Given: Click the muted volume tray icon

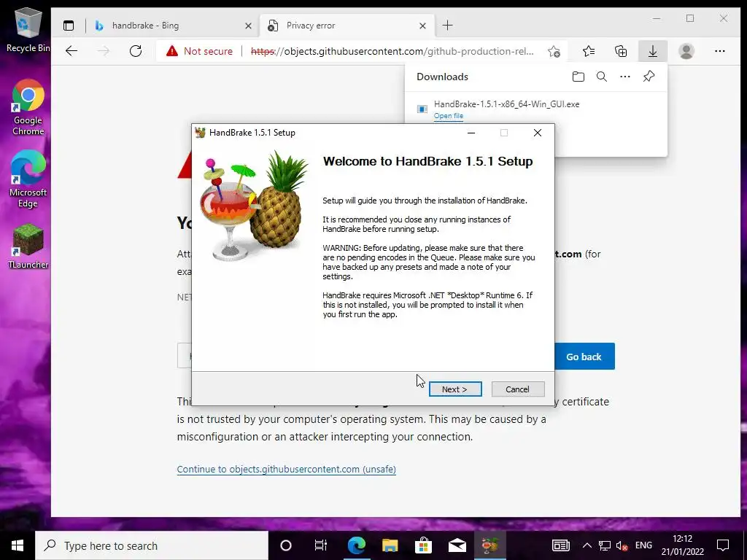Looking at the screenshot, I should point(622,545).
